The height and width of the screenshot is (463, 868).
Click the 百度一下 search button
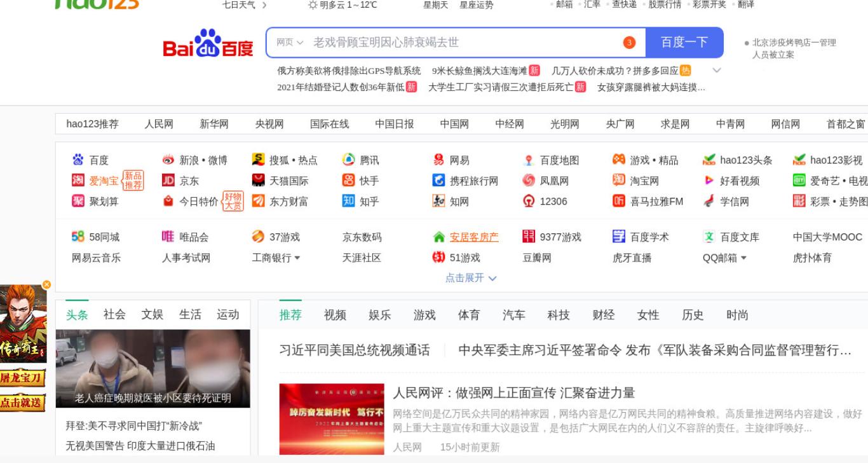point(684,43)
